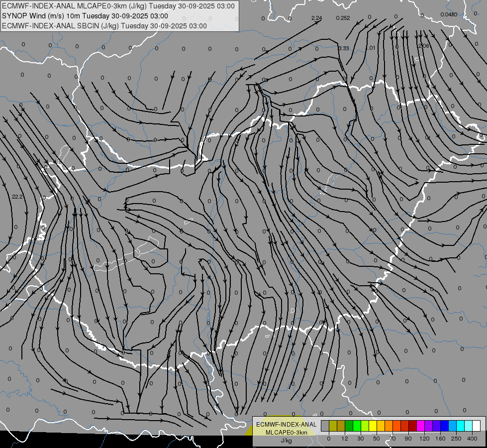Screen dimensions: 487x448
Task: Click legend tick label 250
Action: click(x=456, y=439)
